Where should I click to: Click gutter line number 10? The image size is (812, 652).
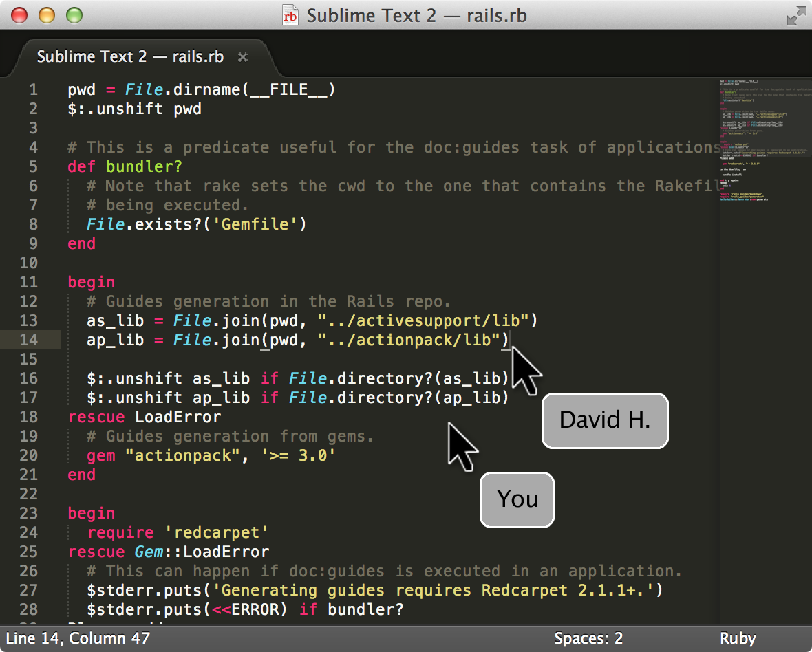[x=29, y=263]
